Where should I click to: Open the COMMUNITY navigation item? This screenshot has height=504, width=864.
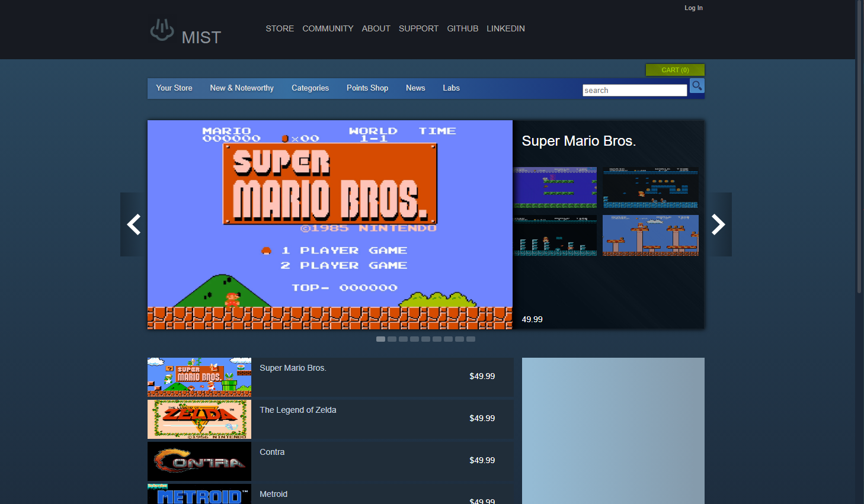pyautogui.click(x=328, y=28)
